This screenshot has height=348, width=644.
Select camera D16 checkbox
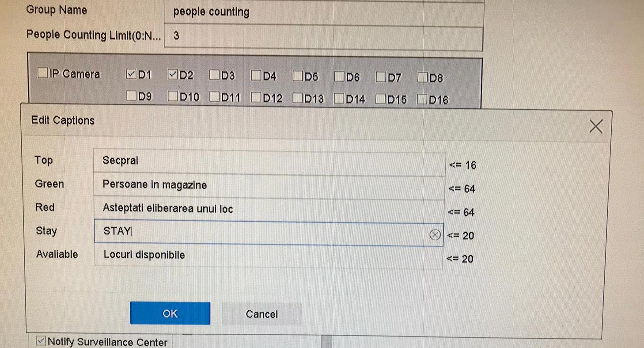[423, 99]
